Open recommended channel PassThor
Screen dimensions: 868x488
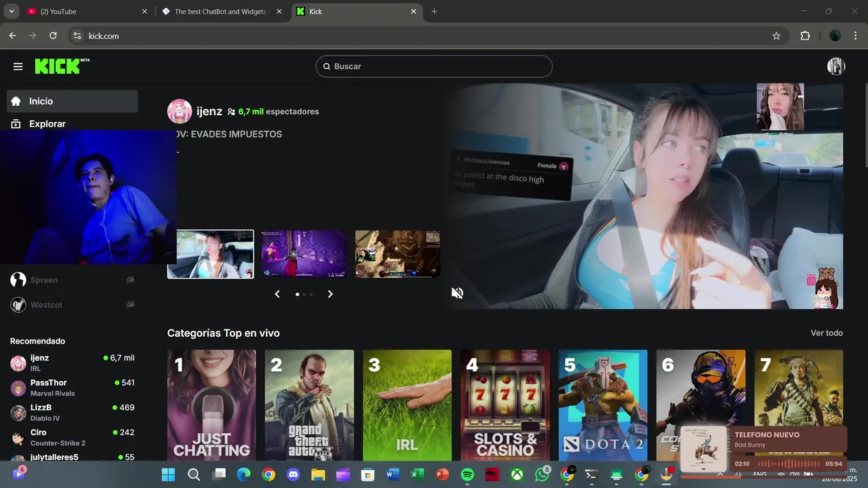point(73,388)
